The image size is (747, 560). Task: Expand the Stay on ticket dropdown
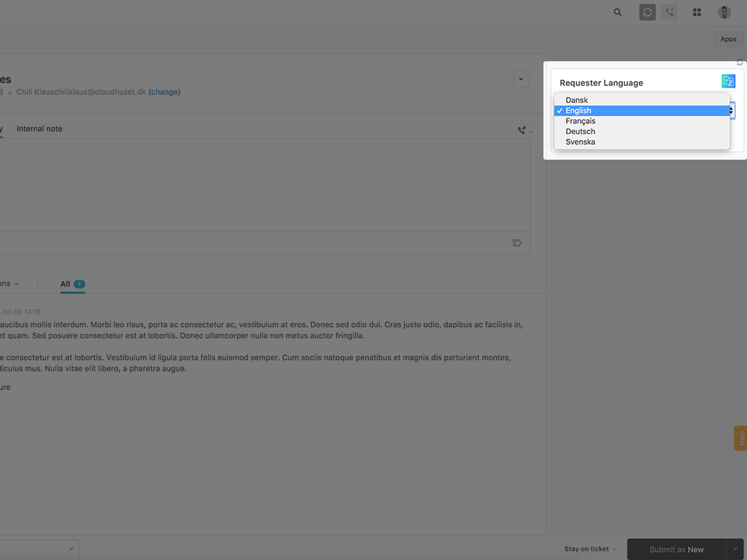(x=590, y=549)
